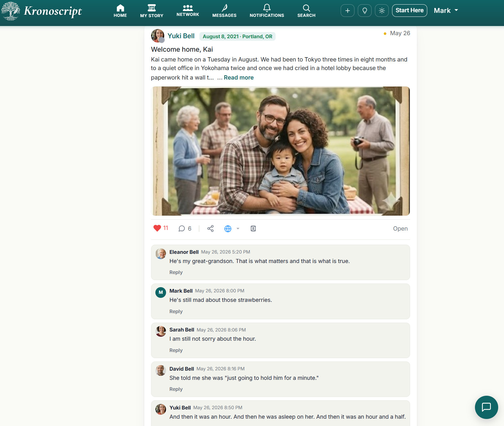The image size is (504, 426).
Task: Click the add-to-book icon
Action: point(253,229)
